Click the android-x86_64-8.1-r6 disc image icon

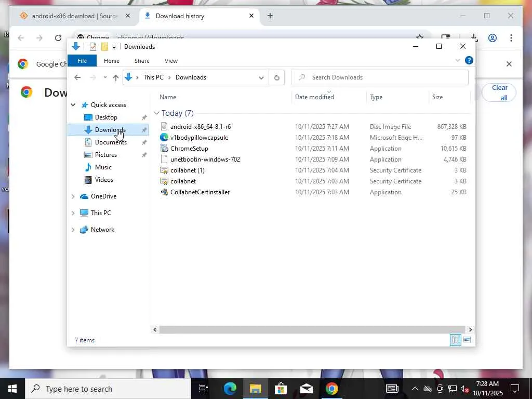(x=164, y=127)
